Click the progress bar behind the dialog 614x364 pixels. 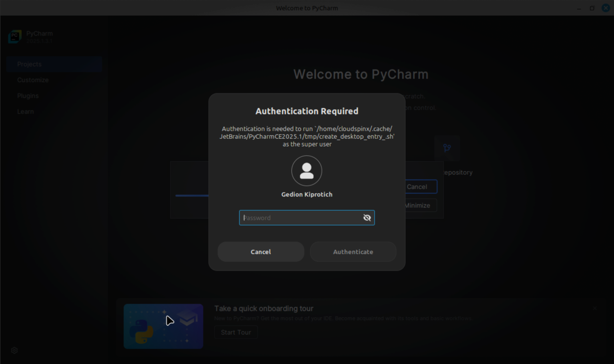click(x=192, y=195)
